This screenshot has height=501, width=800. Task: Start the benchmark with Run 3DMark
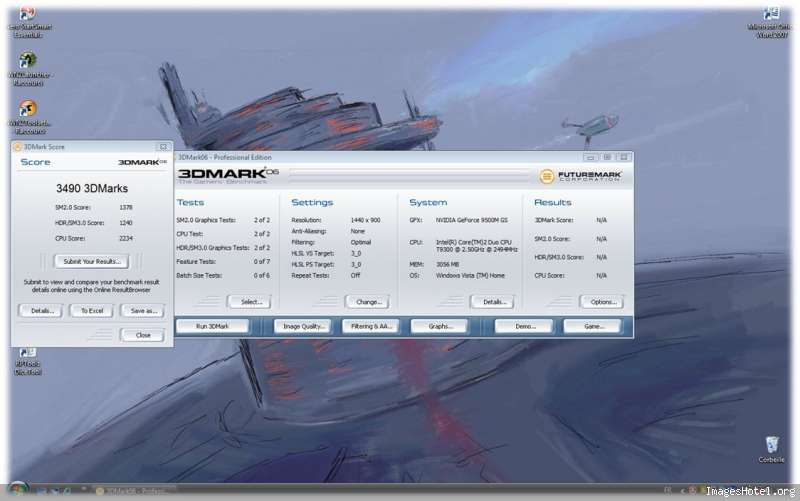[x=212, y=326]
